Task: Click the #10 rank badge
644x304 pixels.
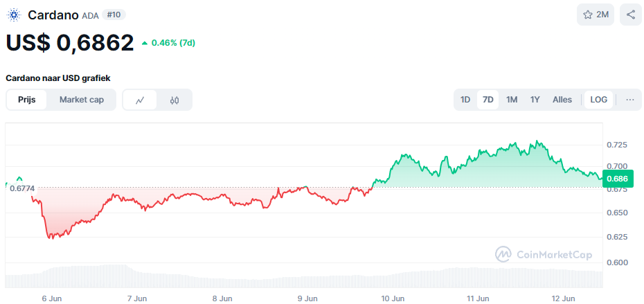Action: [x=114, y=15]
